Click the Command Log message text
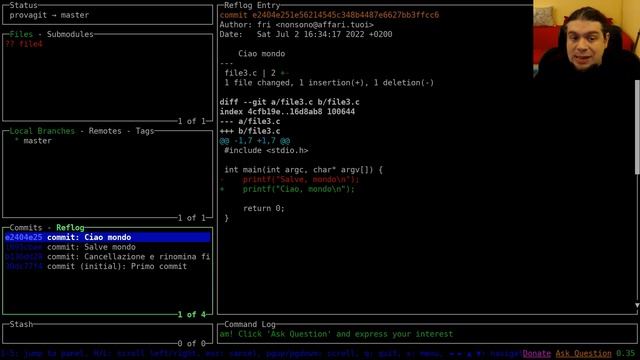The height and width of the screenshot is (360, 640). click(x=336, y=334)
